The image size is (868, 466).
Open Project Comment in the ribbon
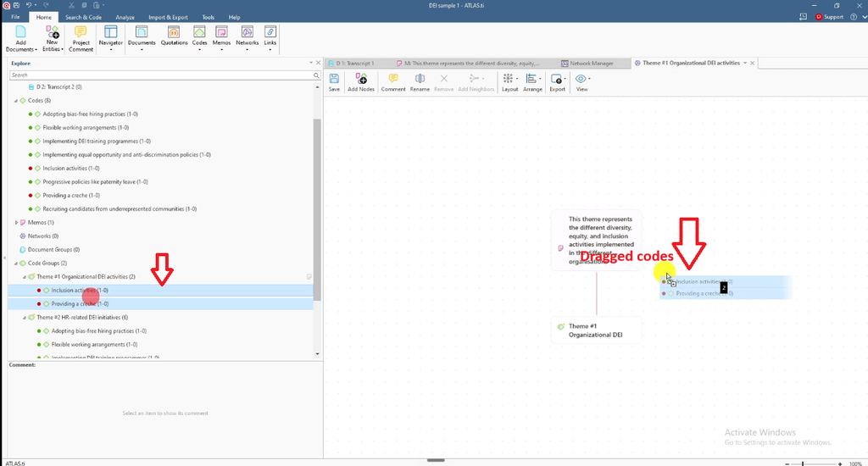point(81,38)
